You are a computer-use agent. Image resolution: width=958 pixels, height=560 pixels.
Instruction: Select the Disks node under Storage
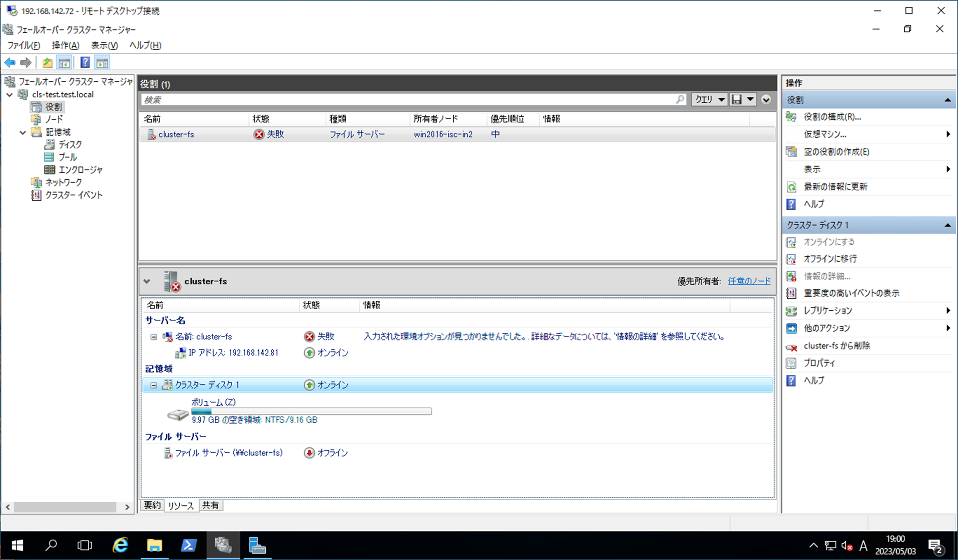click(70, 144)
